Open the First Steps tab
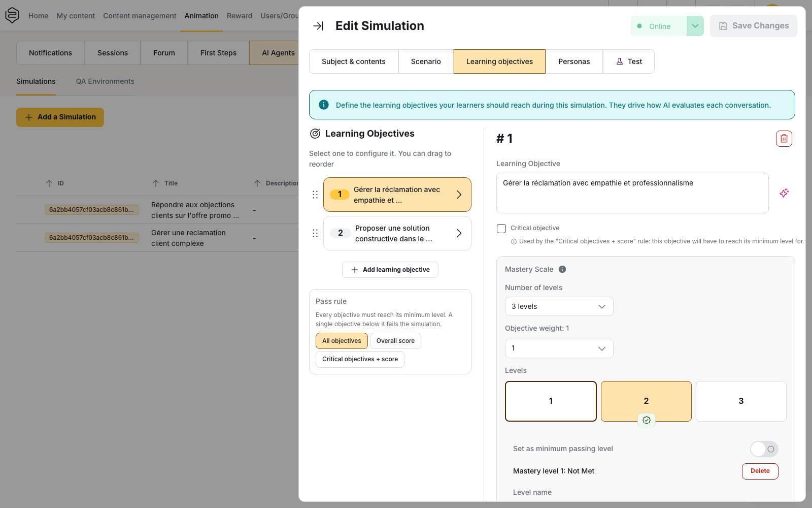Image resolution: width=812 pixels, height=508 pixels. pyautogui.click(x=218, y=53)
